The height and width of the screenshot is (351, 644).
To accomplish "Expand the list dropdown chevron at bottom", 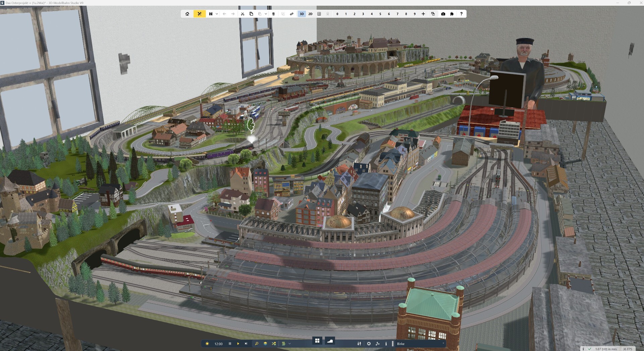I will point(289,344).
